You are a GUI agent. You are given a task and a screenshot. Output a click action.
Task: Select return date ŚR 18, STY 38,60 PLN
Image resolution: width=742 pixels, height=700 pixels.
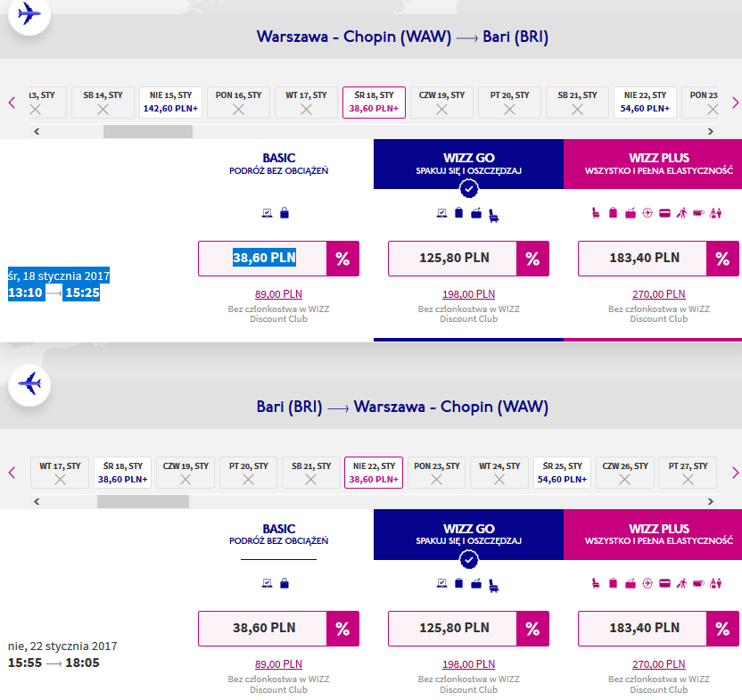click(x=122, y=473)
